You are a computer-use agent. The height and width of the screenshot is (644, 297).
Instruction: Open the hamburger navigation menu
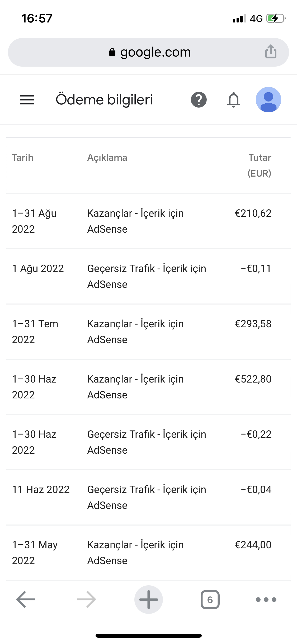click(27, 100)
